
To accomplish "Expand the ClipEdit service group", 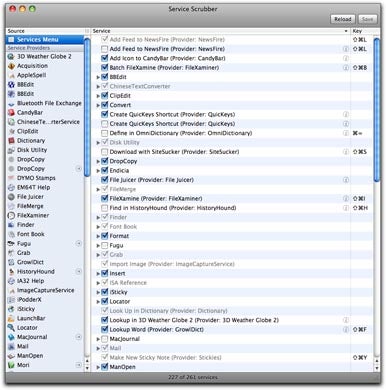I will pos(98,96).
